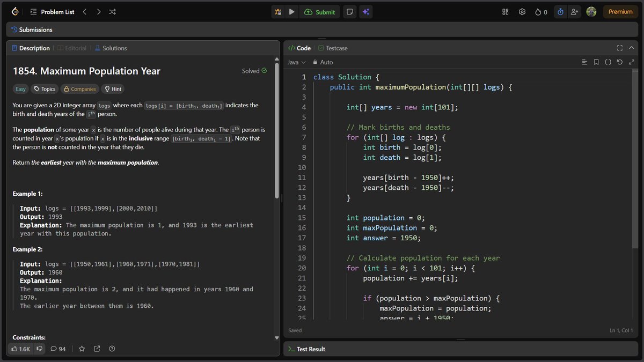Screen dimensions: 644x362
Task: Open the profile avatar menu
Action: click(591, 12)
